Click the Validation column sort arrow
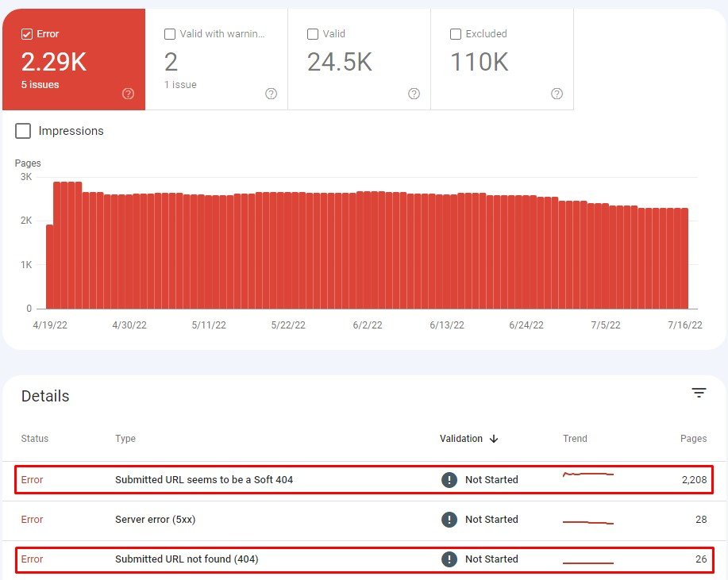Viewport: 728px width, 580px height. point(494,439)
